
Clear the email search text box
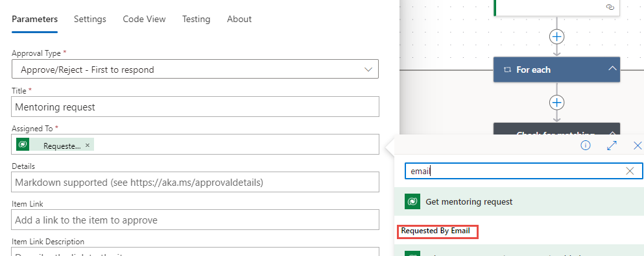[x=630, y=172]
